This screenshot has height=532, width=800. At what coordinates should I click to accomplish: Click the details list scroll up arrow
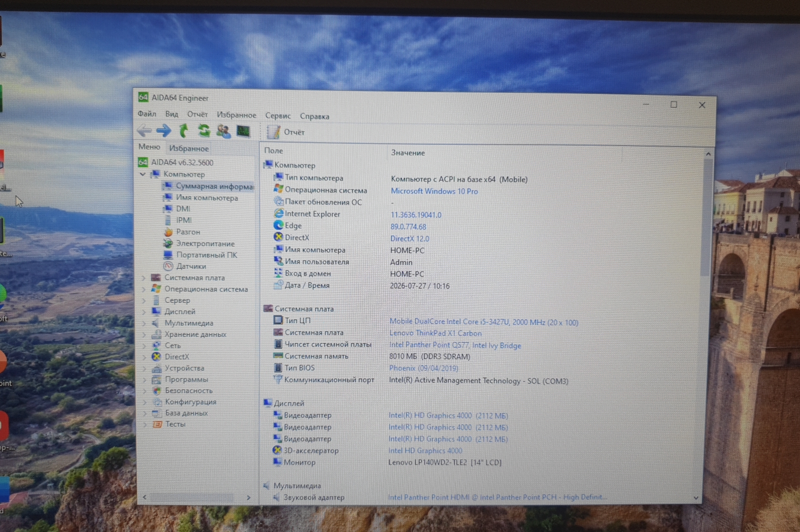(x=708, y=154)
